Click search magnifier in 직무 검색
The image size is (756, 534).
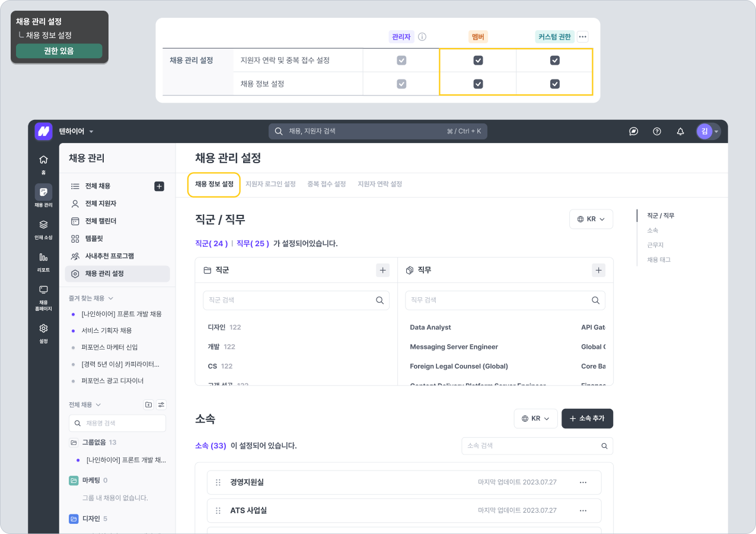point(596,300)
